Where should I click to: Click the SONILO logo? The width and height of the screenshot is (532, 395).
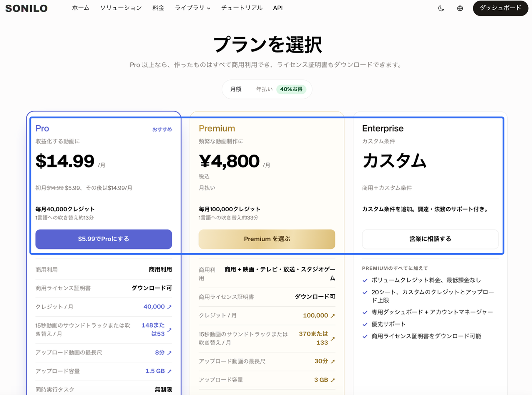tap(27, 8)
